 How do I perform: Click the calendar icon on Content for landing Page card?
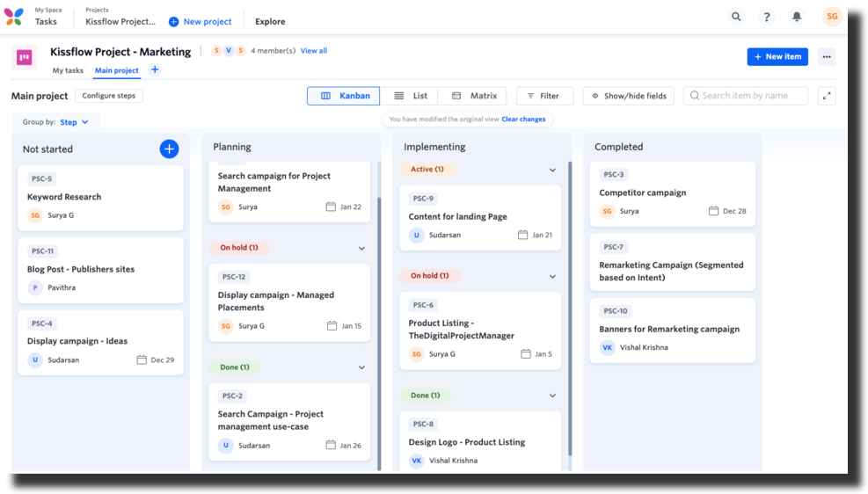(x=522, y=235)
